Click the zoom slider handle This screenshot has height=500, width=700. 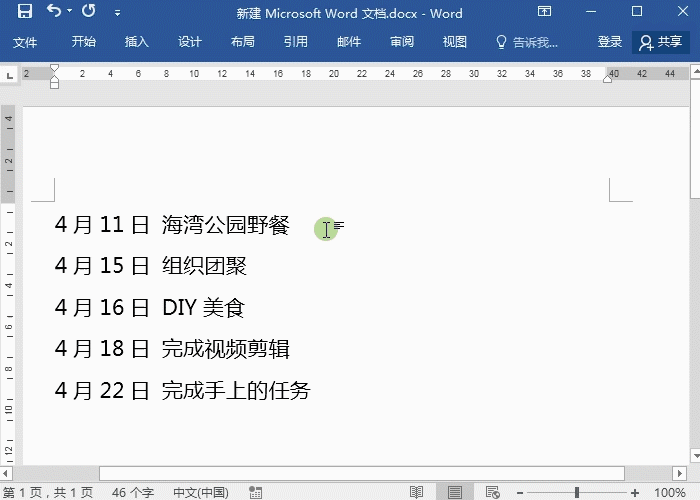tap(577, 492)
